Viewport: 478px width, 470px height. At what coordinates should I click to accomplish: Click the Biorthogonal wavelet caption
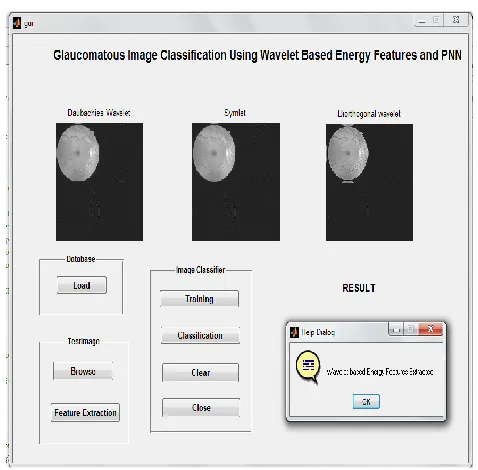click(369, 114)
